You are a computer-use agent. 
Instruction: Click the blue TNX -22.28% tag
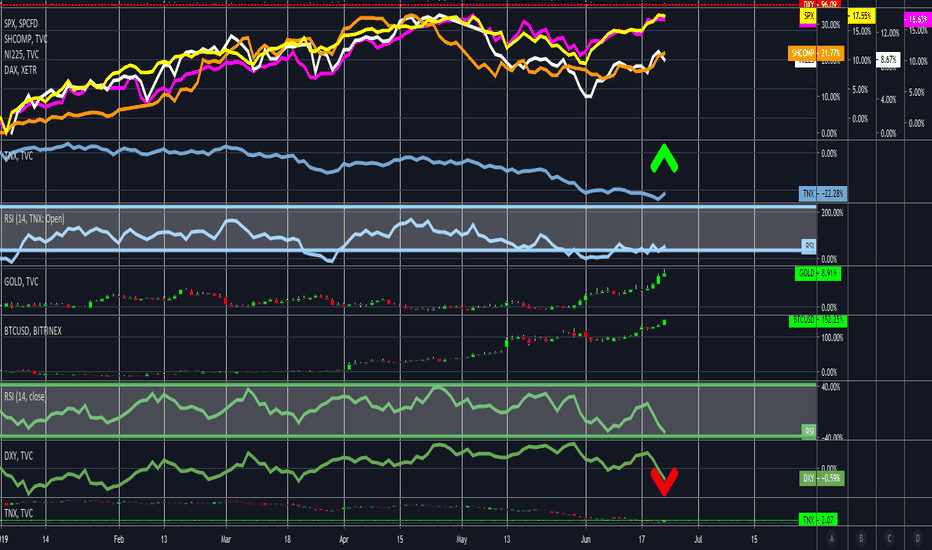click(x=823, y=194)
